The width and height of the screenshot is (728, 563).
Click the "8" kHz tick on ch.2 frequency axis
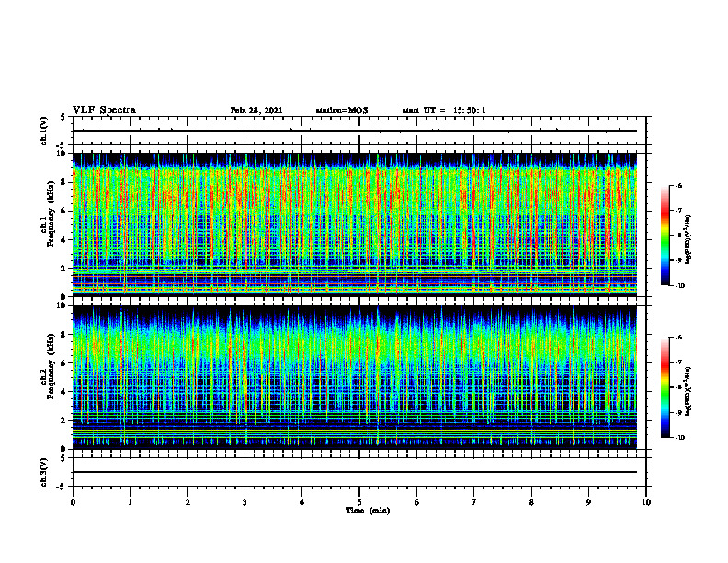(64, 335)
